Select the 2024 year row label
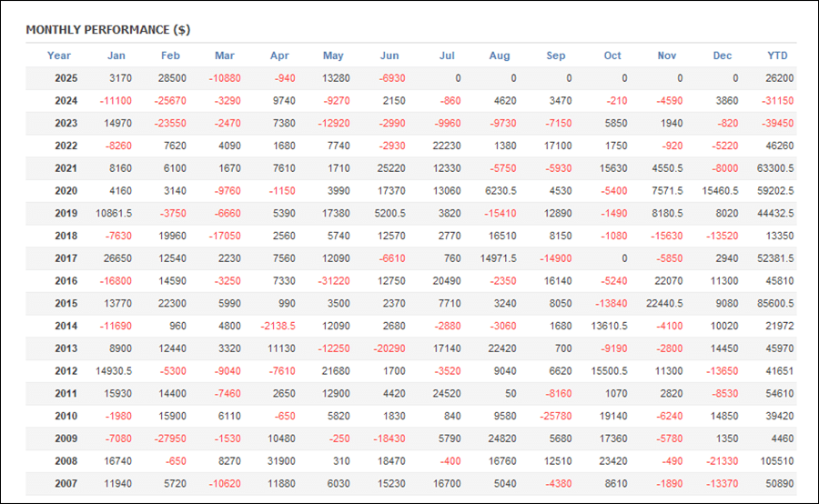The height and width of the screenshot is (504, 819). 66,101
